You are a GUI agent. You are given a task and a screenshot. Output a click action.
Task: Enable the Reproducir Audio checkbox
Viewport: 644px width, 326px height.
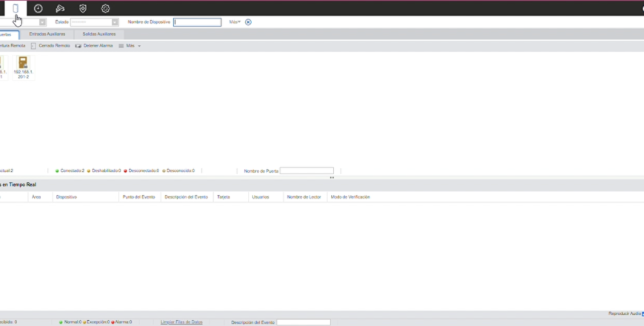(x=642, y=313)
